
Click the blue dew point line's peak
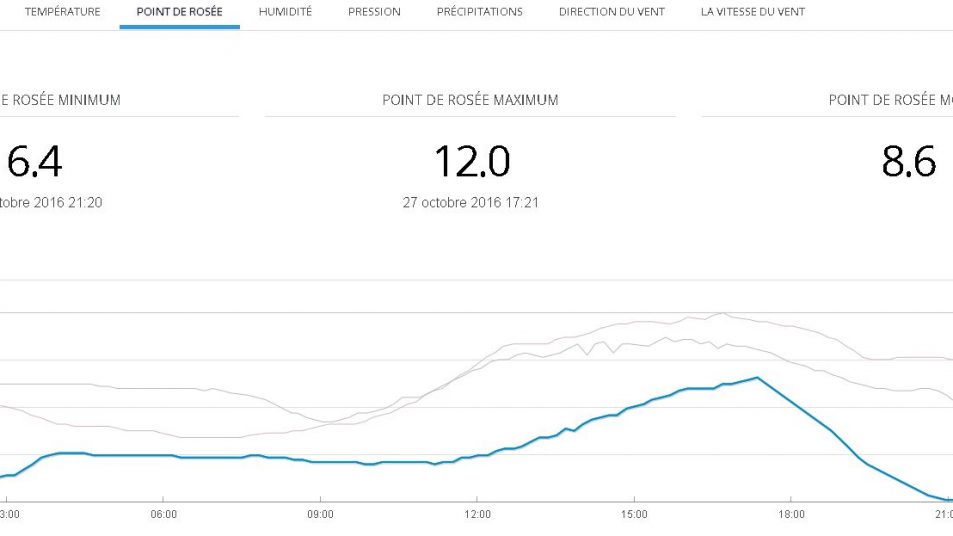point(757,378)
